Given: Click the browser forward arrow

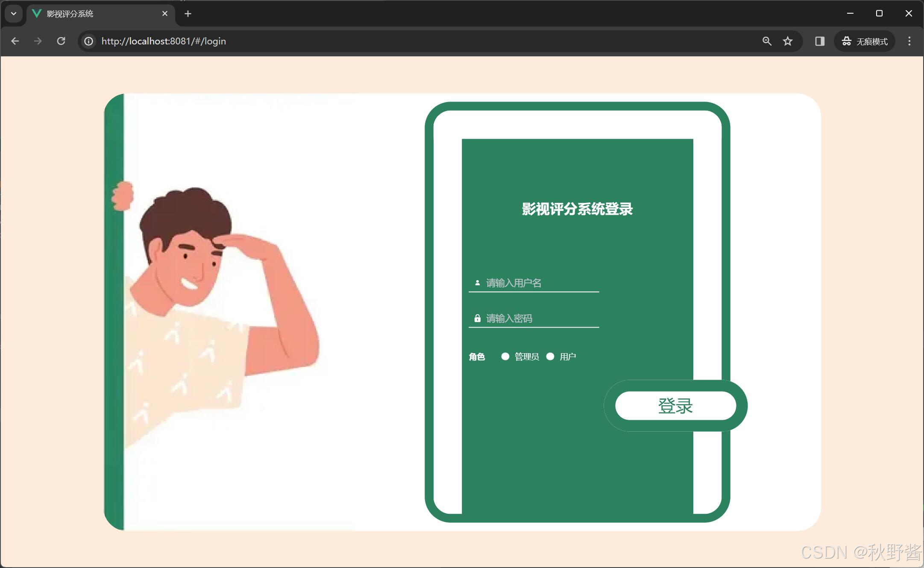Looking at the screenshot, I should point(38,41).
